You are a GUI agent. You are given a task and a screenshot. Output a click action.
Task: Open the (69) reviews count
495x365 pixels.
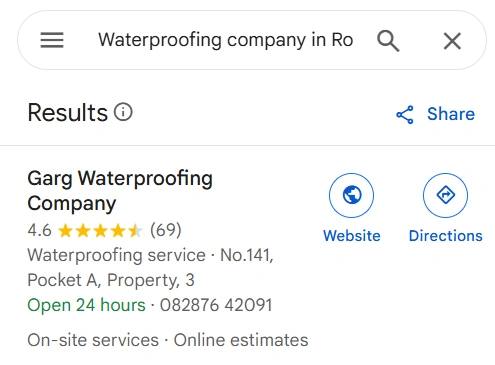[166, 230]
